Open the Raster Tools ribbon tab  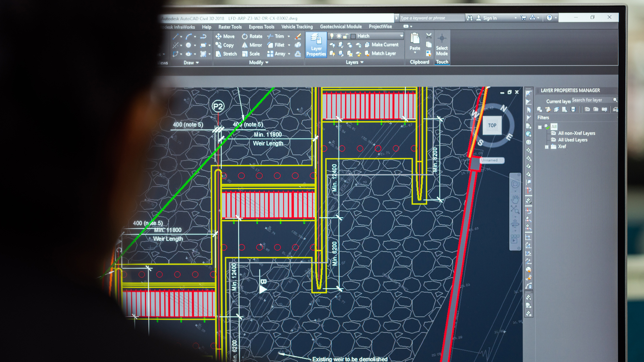(x=230, y=27)
